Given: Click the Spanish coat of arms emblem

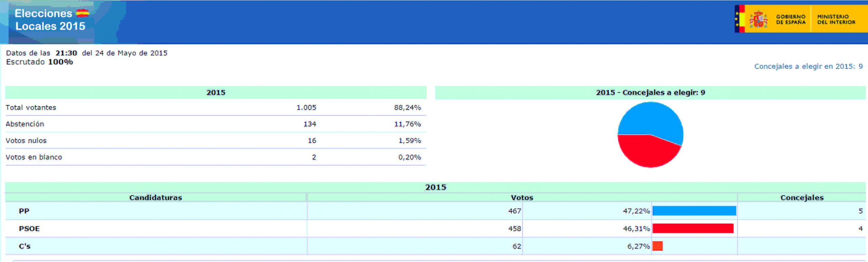Looking at the screenshot, I should click(758, 19).
